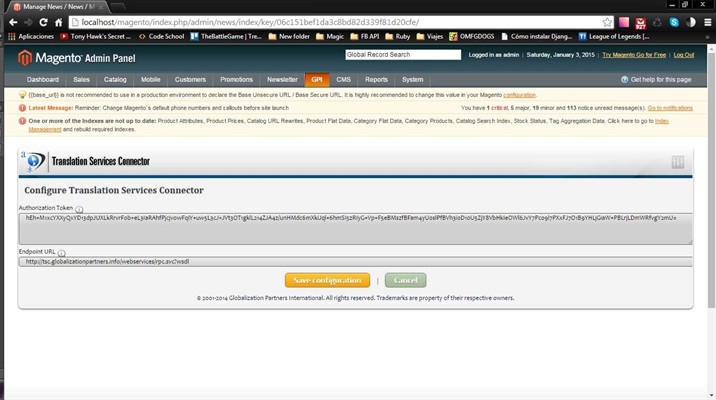The width and height of the screenshot is (716, 400).
Task: Focus the Global Record Search field
Action: click(x=403, y=54)
